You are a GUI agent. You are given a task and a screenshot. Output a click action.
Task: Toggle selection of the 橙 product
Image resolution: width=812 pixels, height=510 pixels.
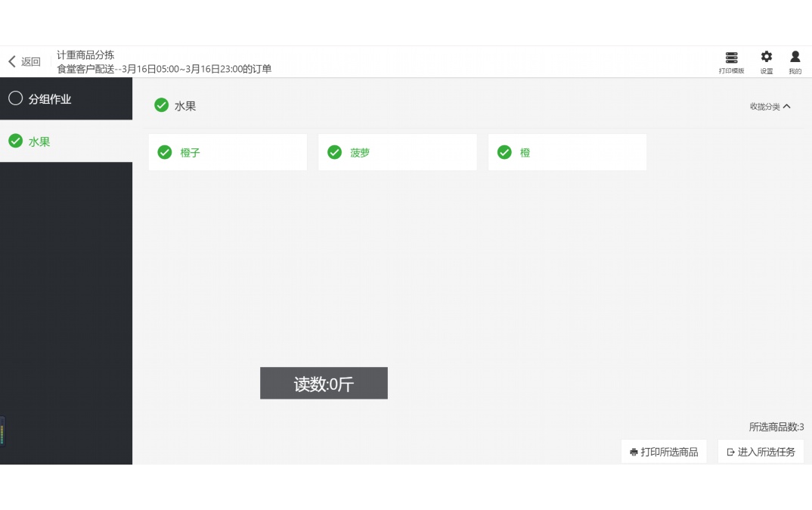pyautogui.click(x=567, y=152)
